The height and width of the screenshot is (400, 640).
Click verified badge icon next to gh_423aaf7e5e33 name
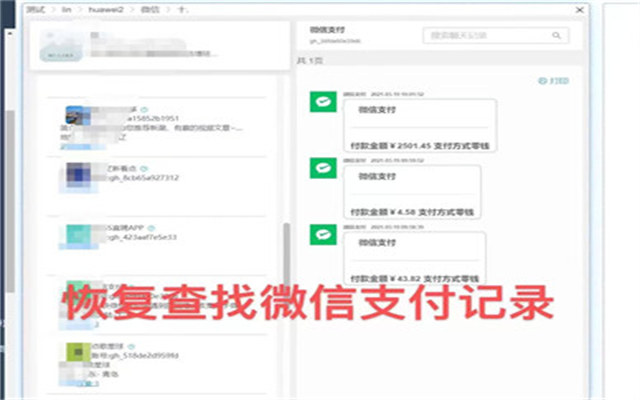click(151, 228)
